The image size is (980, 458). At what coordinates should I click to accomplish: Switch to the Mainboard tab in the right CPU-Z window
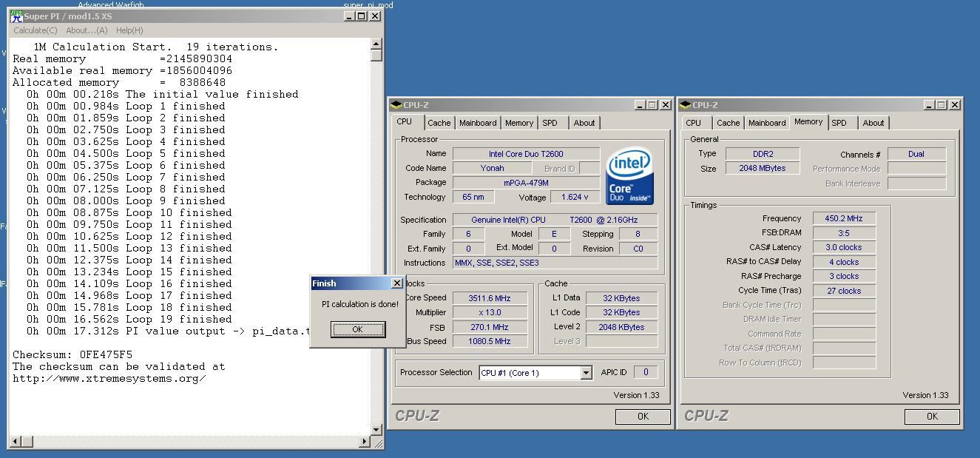point(767,123)
